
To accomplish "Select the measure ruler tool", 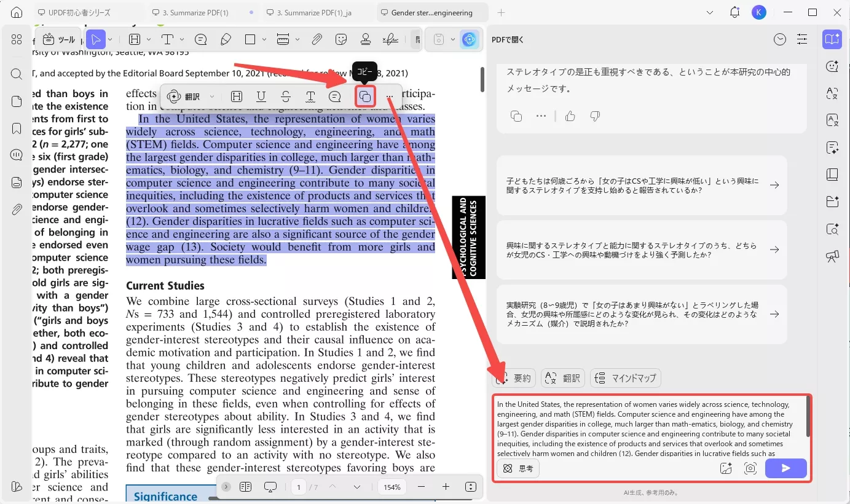I will [x=283, y=39].
